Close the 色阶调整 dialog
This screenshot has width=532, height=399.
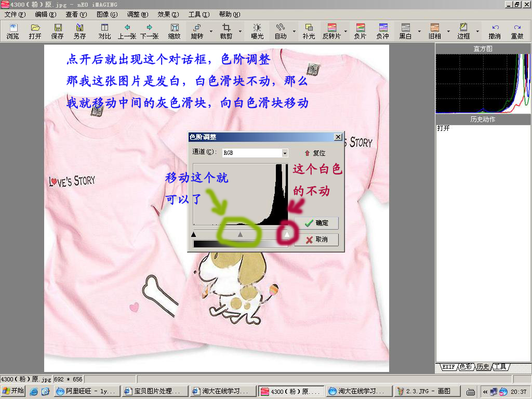pyautogui.click(x=338, y=137)
